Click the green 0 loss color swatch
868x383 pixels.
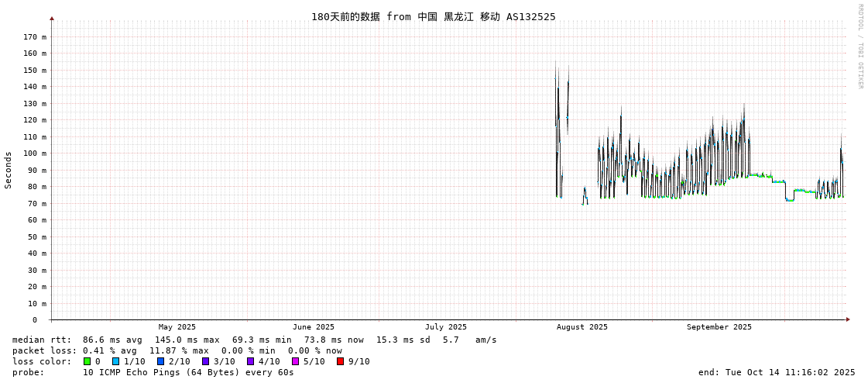click(x=87, y=361)
